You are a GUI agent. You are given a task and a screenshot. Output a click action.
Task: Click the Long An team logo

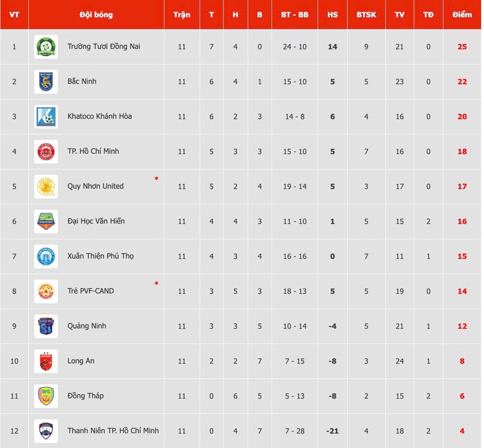pos(46,361)
